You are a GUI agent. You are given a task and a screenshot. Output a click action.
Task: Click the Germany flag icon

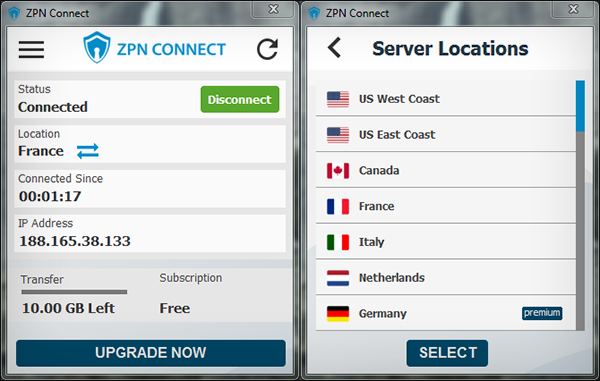(x=338, y=314)
